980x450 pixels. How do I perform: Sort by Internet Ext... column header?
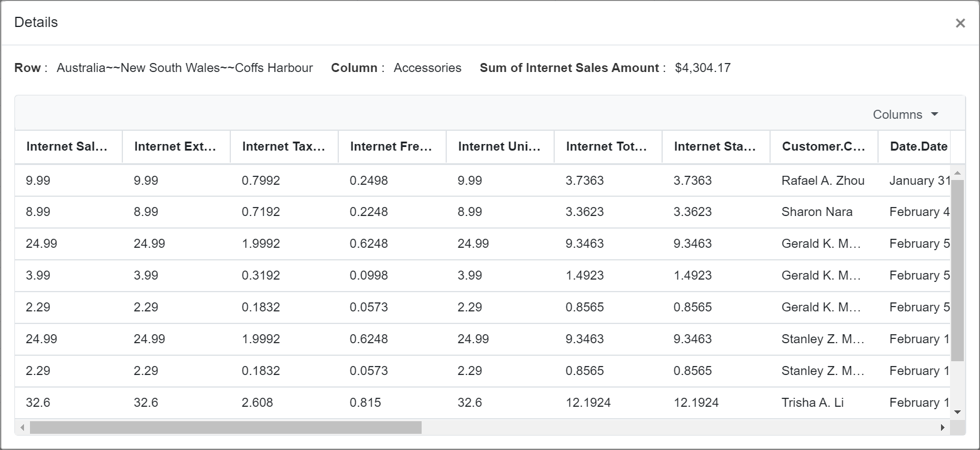click(x=176, y=146)
